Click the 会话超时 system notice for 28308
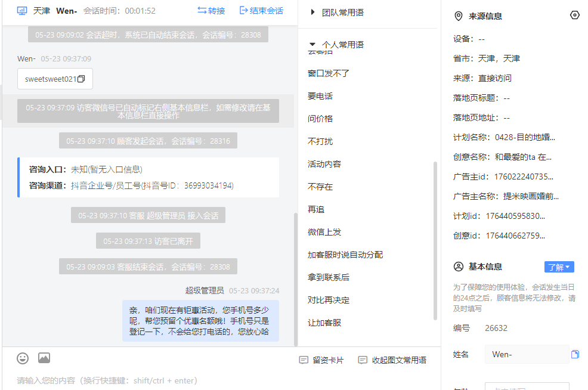This screenshot has height=390, width=588. 148,35
